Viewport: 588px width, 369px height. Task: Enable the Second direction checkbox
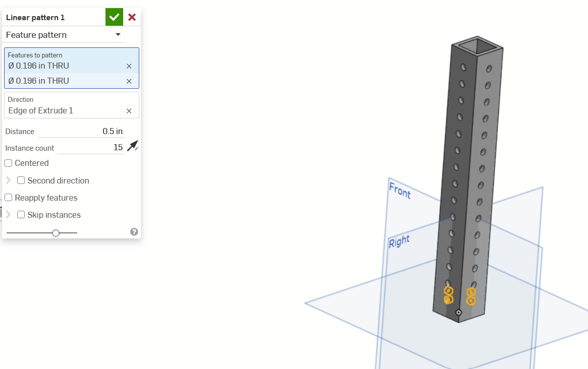pos(21,180)
